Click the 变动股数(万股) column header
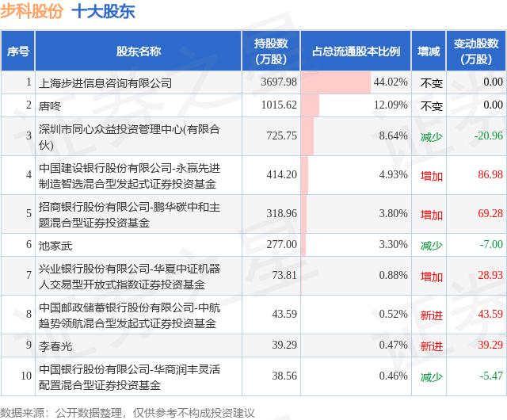507x420 pixels. click(x=476, y=52)
